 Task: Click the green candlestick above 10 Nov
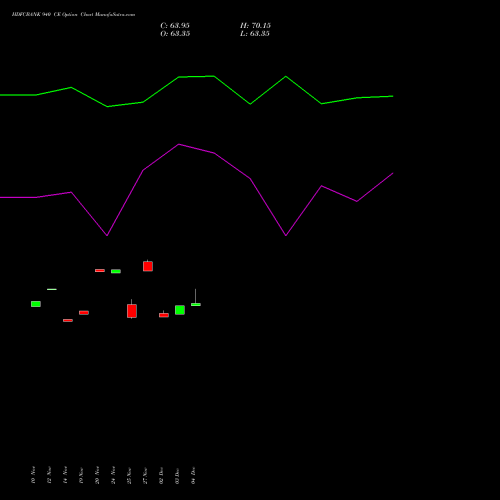[x=36, y=304]
